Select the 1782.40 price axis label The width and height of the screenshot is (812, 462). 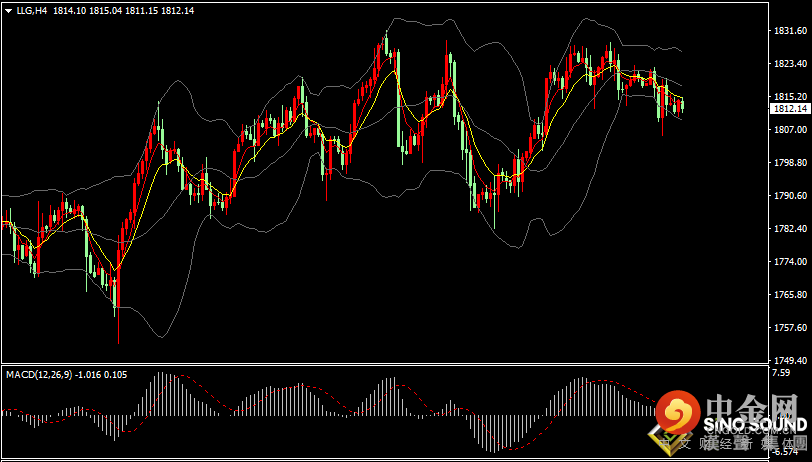click(x=791, y=228)
